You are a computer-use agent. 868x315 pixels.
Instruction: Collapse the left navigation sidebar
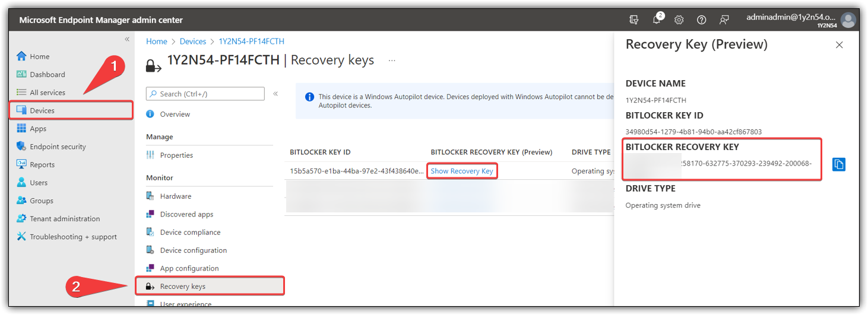pos(126,39)
